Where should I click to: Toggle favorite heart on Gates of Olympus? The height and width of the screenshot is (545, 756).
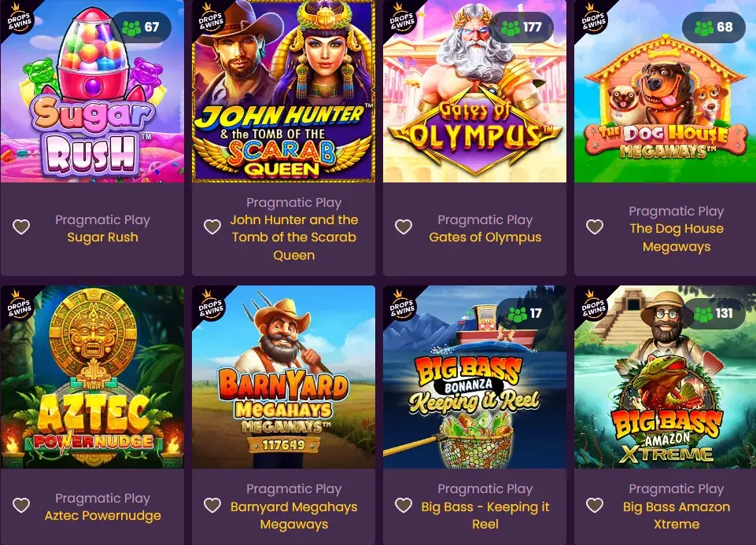pos(404,226)
